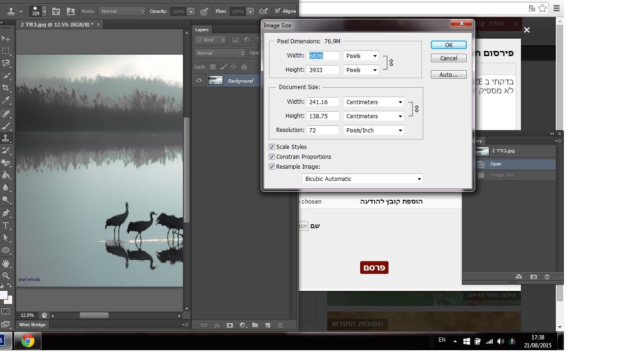The width and height of the screenshot is (644, 362).
Task: Open the Bicubic Automatic resampling dropdown
Action: tap(362, 179)
